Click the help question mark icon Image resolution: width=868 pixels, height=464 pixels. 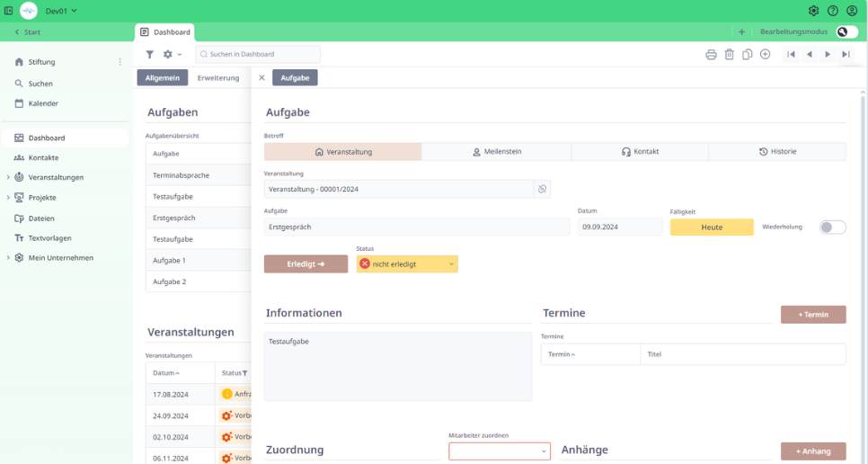833,11
